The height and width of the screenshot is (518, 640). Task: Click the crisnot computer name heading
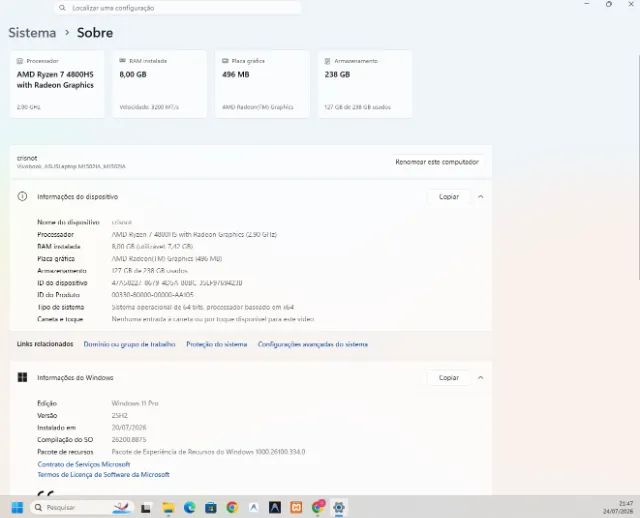(27, 158)
